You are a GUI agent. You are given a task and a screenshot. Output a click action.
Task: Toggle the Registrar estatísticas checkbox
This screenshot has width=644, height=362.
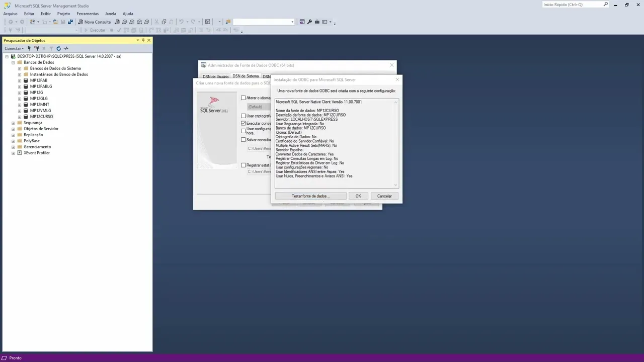click(x=244, y=165)
